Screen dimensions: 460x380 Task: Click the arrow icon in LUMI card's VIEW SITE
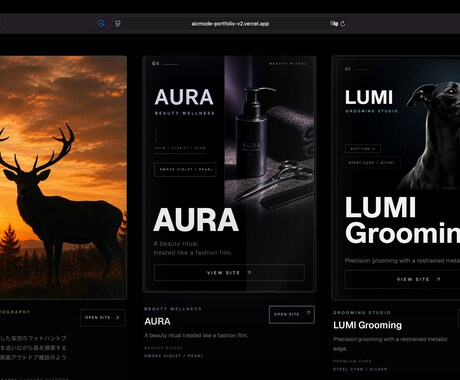click(x=438, y=279)
